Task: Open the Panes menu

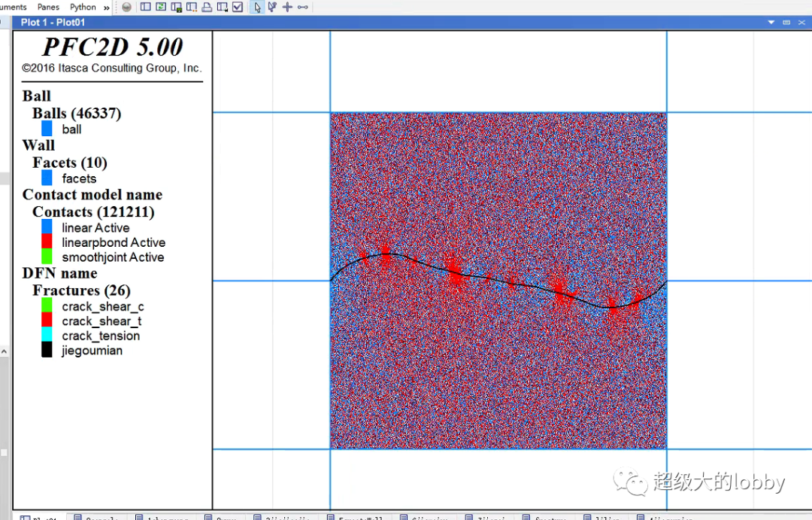Action: pos(48,8)
